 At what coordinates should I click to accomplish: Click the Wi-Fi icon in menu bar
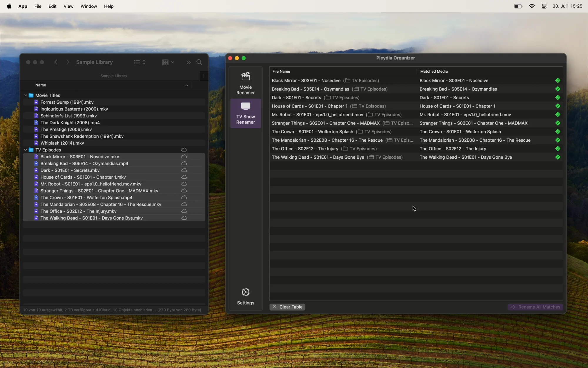tap(532, 6)
